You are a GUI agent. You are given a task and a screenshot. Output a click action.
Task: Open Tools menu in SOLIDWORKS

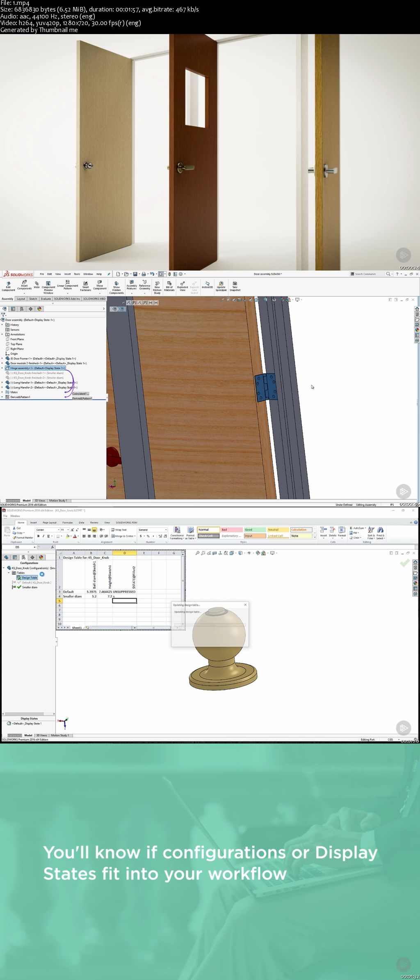tap(77, 274)
